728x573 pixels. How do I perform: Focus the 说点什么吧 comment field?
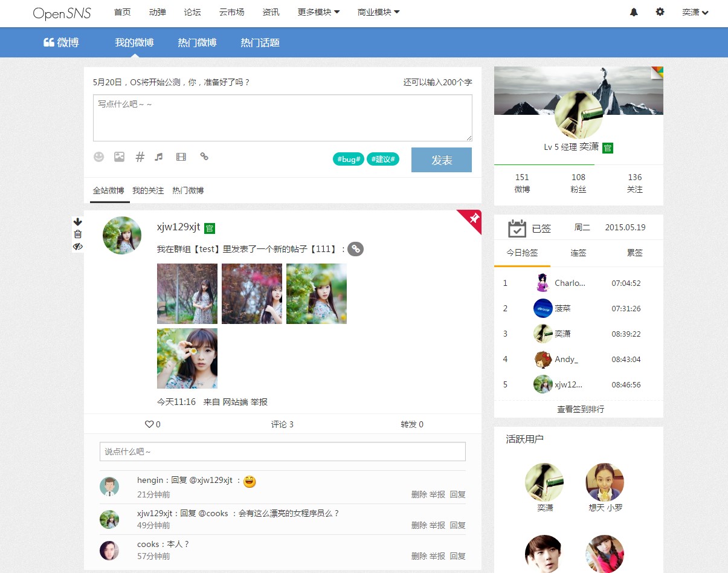point(283,452)
